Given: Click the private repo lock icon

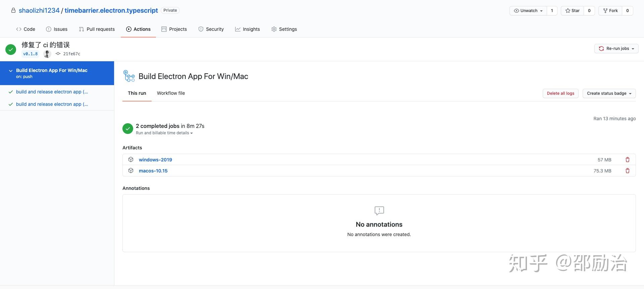Looking at the screenshot, I should [x=13, y=10].
